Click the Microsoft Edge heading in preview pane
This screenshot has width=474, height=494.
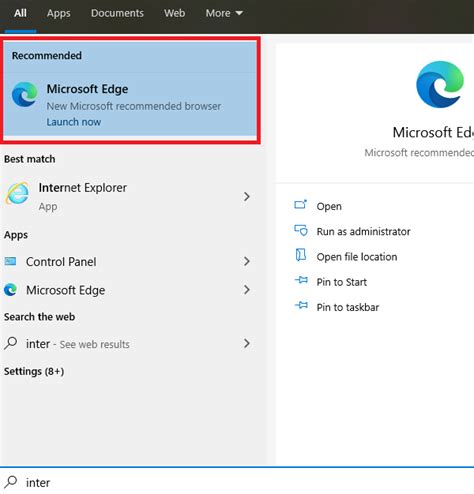[x=433, y=132]
